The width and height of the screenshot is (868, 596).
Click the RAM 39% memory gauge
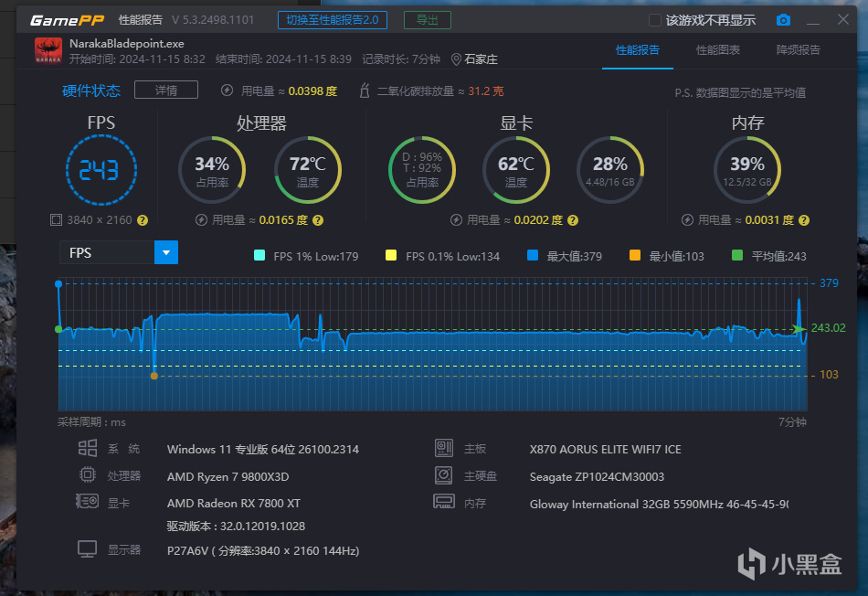747,170
